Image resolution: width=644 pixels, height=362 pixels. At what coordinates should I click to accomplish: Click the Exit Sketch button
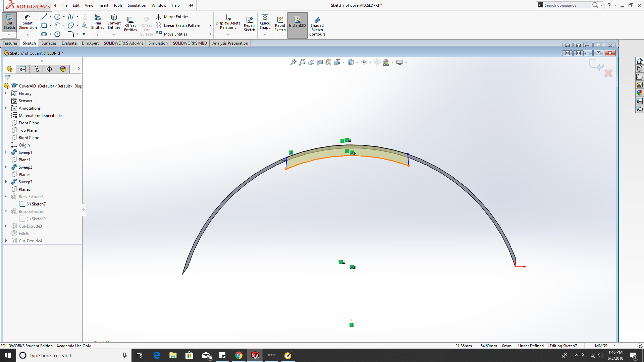[9, 22]
